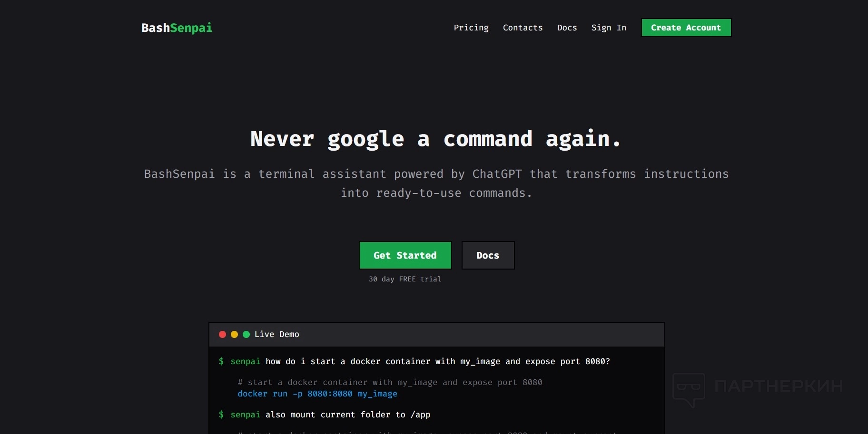Viewport: 868px width, 434px height.
Task: Click the yellow dot in Live Demo window
Action: (x=234, y=335)
